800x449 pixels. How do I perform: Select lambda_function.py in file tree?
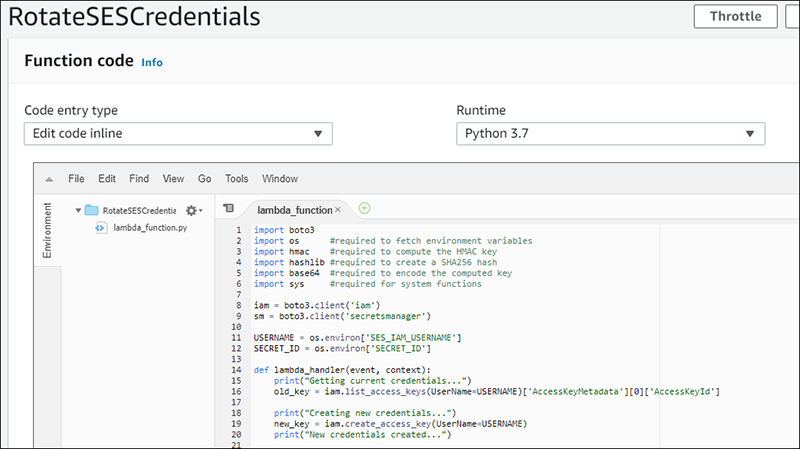[x=150, y=228]
